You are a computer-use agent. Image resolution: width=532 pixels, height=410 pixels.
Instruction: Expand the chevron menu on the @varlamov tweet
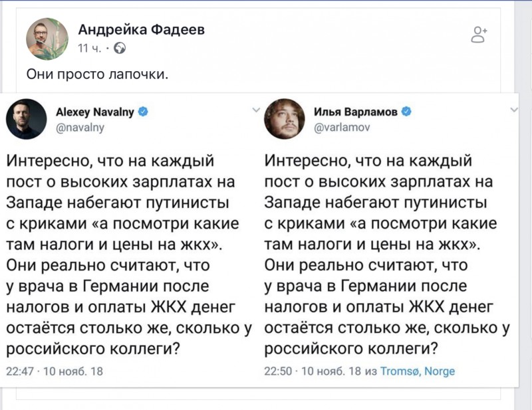[x=512, y=109]
